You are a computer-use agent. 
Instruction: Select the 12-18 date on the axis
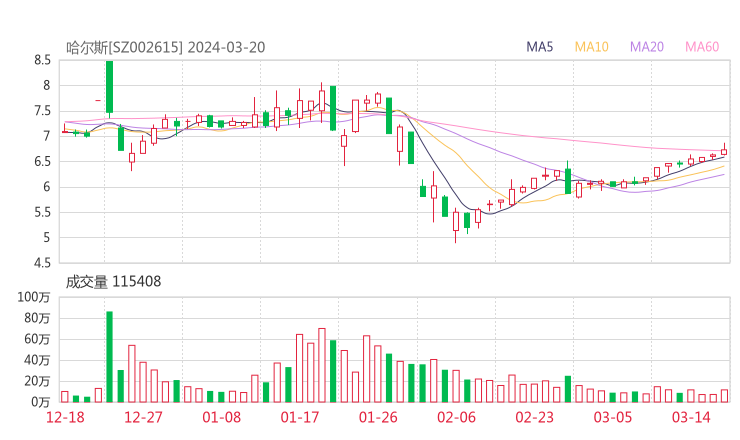65,417
